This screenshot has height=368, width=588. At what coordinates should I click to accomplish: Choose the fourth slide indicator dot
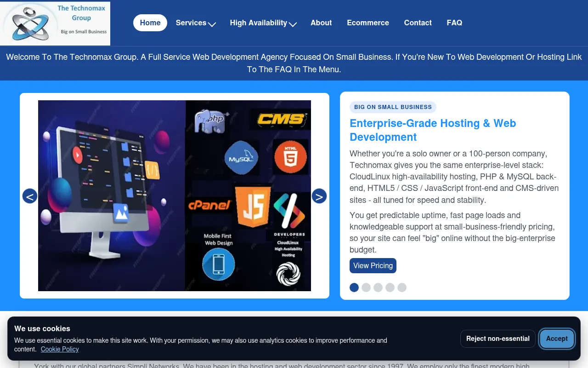click(390, 287)
